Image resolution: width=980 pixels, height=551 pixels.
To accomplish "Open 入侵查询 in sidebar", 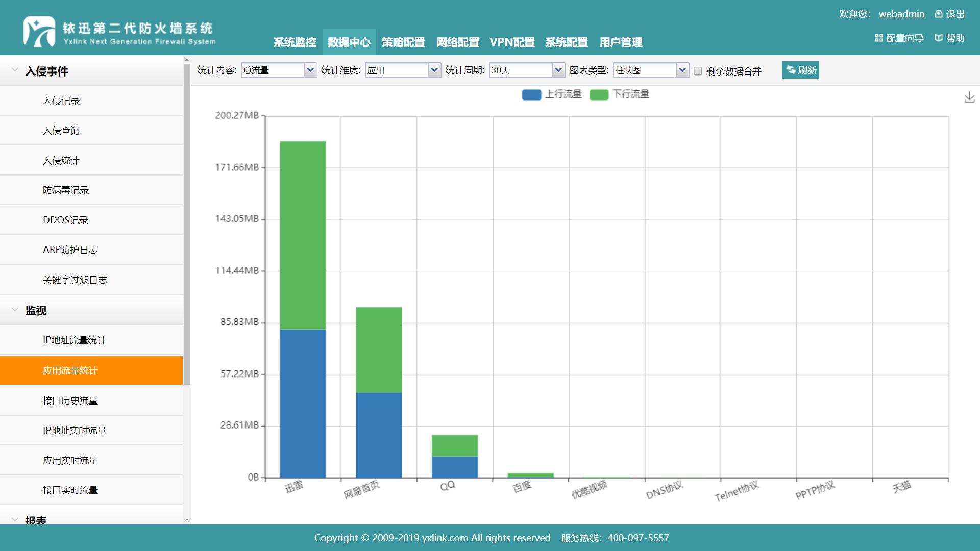I will coord(91,131).
